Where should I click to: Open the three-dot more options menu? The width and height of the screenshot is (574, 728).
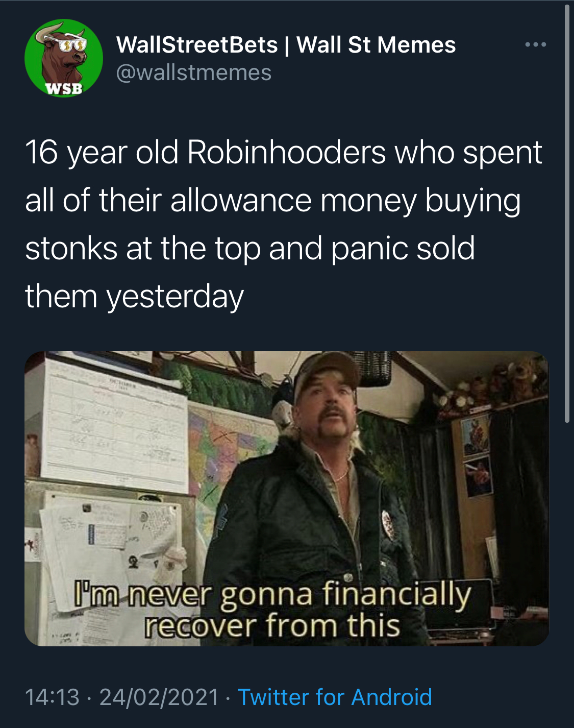coord(536,45)
